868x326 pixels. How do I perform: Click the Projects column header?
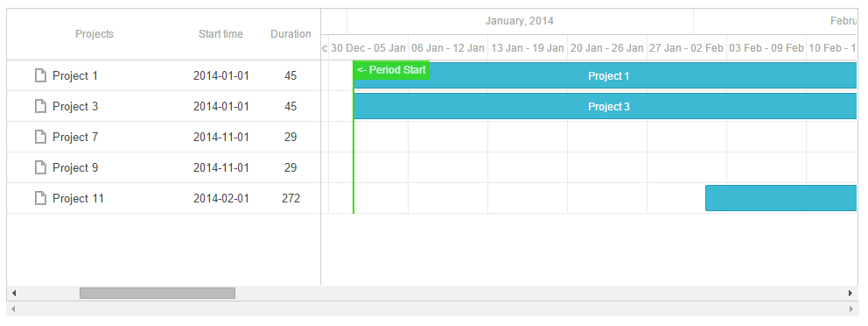(94, 34)
